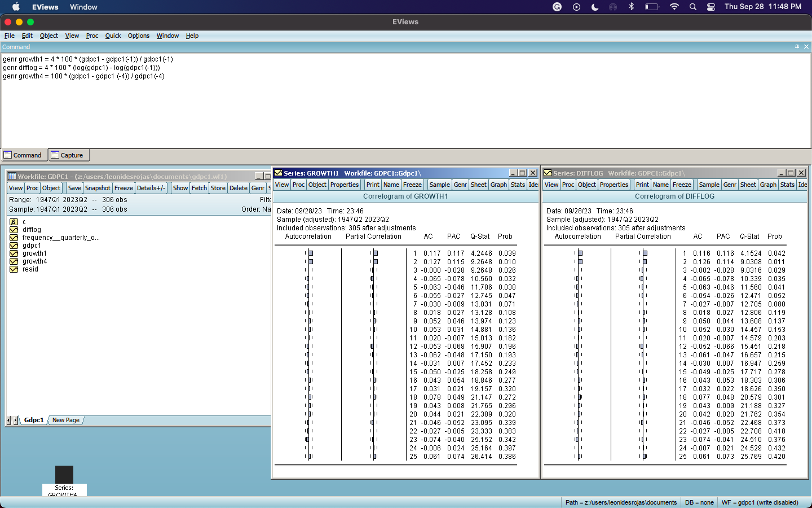812x508 pixels.
Task: Click the Wi-Fi icon in menu bar
Action: (674, 7)
